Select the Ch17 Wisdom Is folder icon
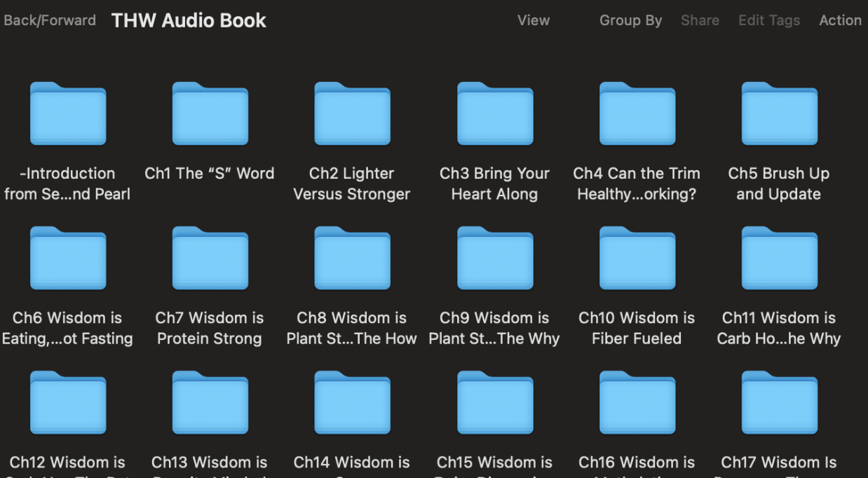 [x=780, y=402]
